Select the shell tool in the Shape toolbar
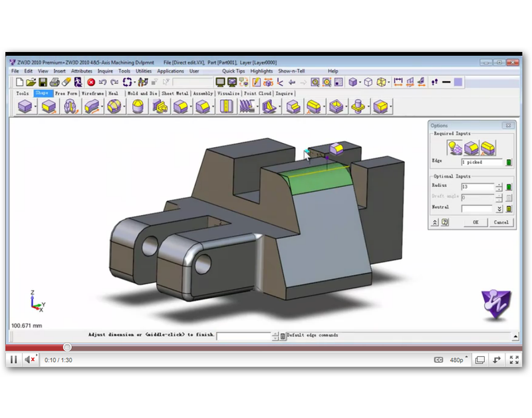This screenshot has height=418, width=532. click(336, 106)
